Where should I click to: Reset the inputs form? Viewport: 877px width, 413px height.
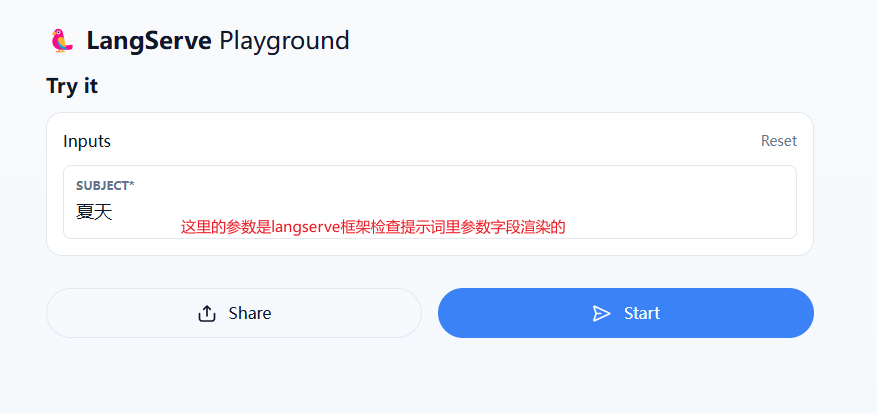click(x=779, y=141)
